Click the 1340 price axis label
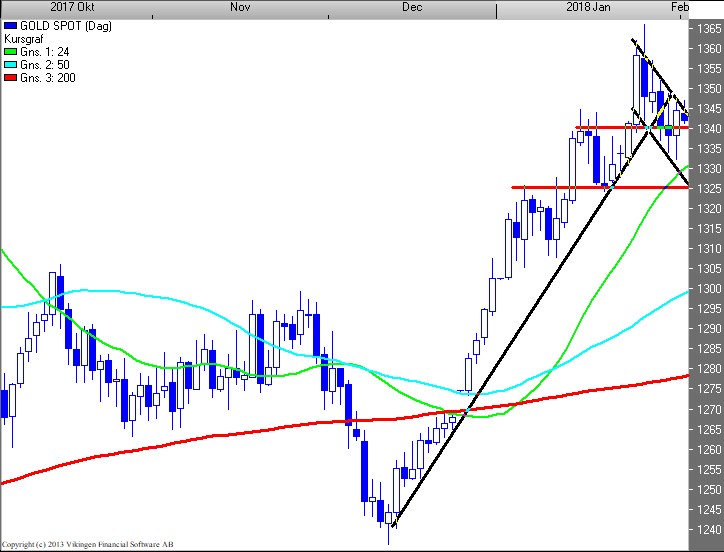Viewport: 724px width, 552px height. 708,128
